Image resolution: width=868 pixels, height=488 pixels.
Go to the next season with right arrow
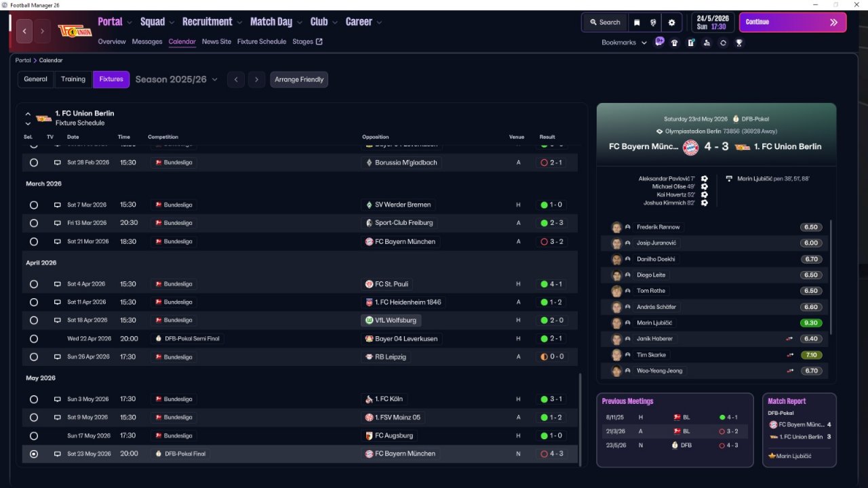tap(256, 80)
